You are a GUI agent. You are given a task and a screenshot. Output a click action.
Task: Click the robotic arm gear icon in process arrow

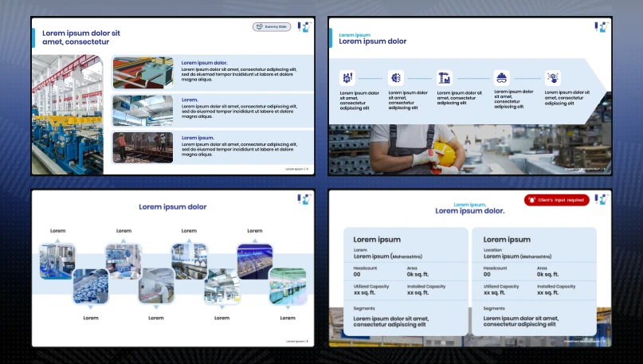347,77
